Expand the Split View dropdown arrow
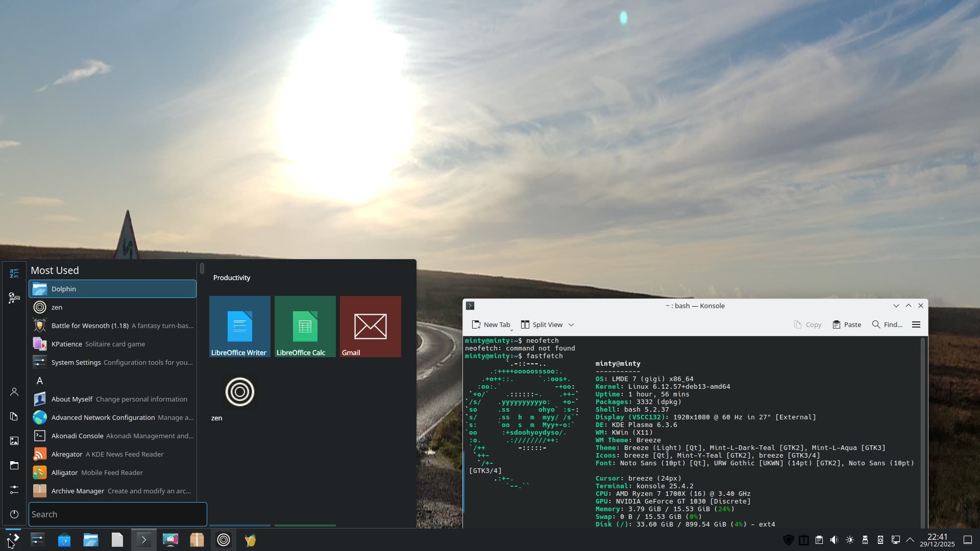Image resolution: width=980 pixels, height=551 pixels. click(x=571, y=324)
